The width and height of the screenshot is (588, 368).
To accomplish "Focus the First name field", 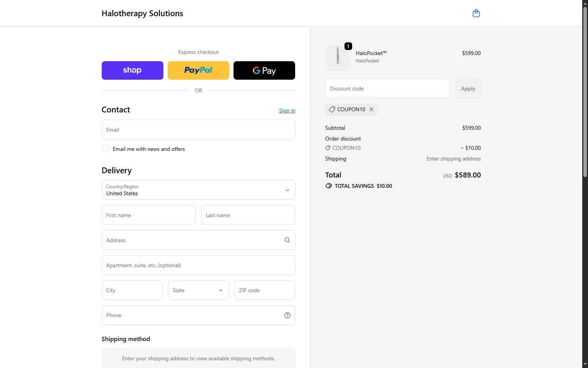I will [x=149, y=215].
